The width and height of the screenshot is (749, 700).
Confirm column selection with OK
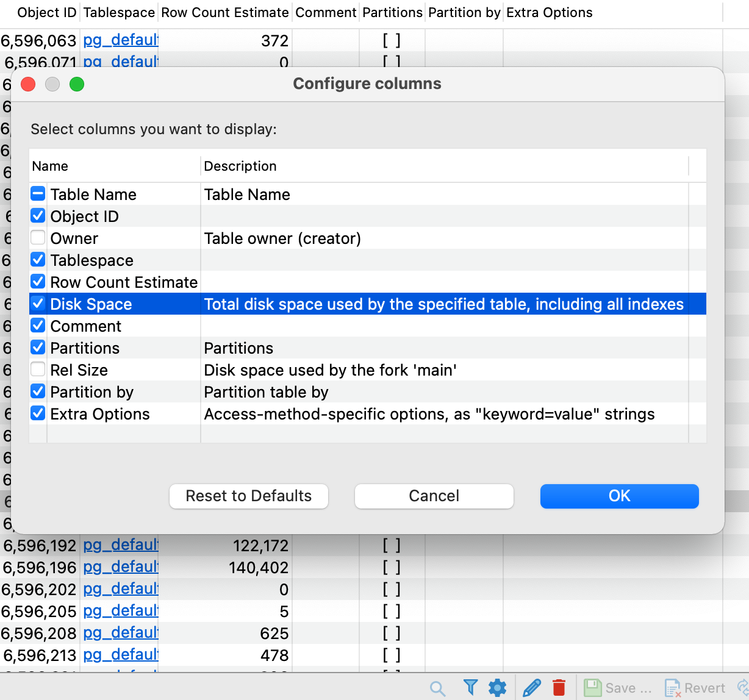[619, 496]
